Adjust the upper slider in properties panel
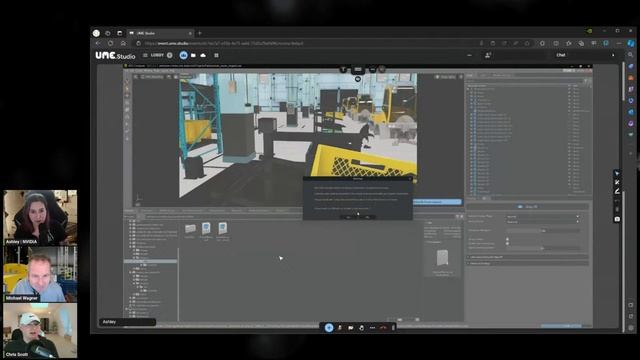Screen dimensions: 640x360 pyautogui.click(x=543, y=231)
